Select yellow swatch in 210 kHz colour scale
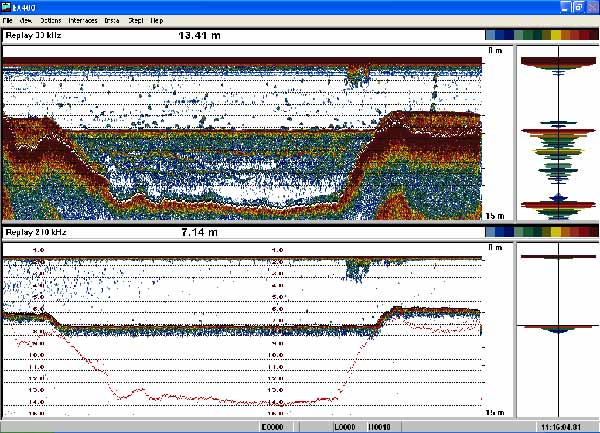 pyautogui.click(x=556, y=232)
